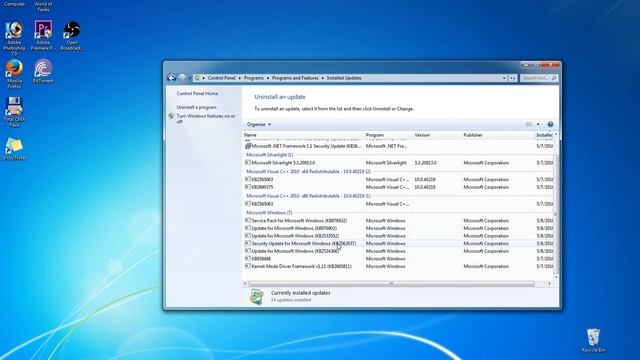Viewport: 640px width, 360px height.
Task: Click the Control Panel icon in address bar
Action: [198, 78]
